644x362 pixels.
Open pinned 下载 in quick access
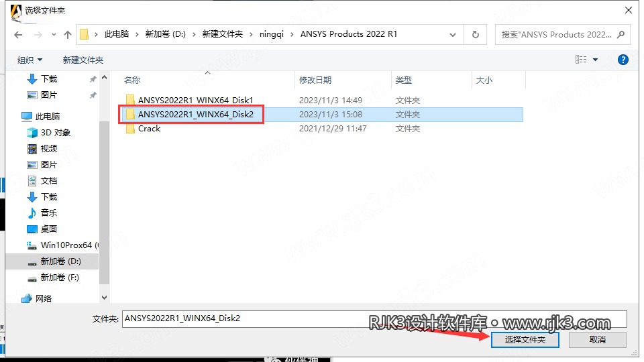tap(49, 79)
